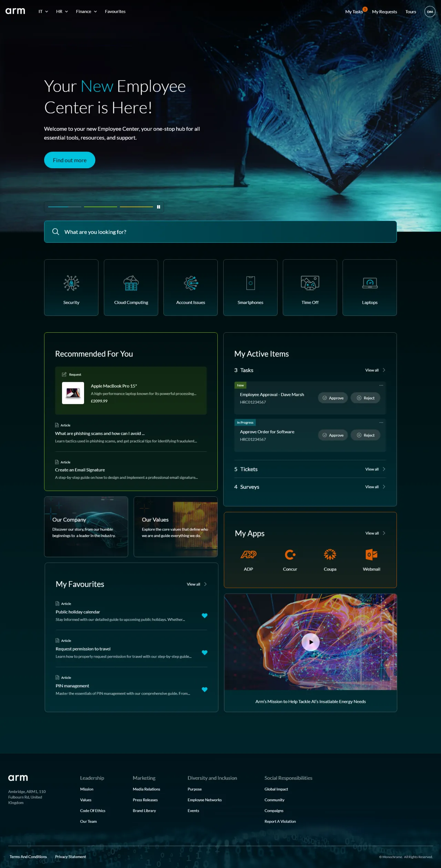Expand the IT dropdown menu

click(x=43, y=11)
